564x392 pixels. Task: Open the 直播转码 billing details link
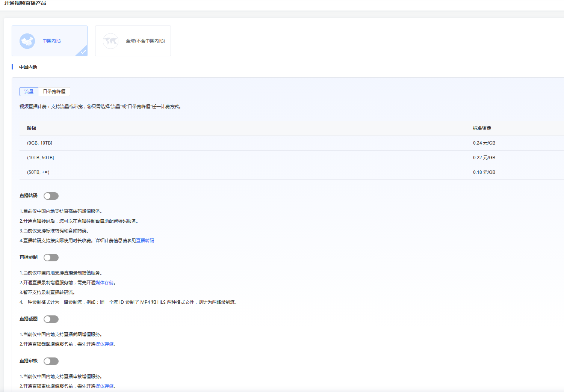tap(145, 241)
